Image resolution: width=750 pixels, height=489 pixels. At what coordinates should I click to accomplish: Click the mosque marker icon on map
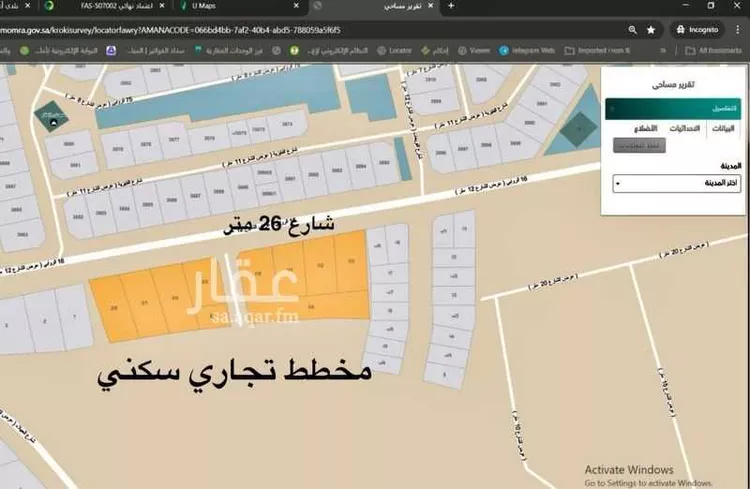[x=51, y=117]
